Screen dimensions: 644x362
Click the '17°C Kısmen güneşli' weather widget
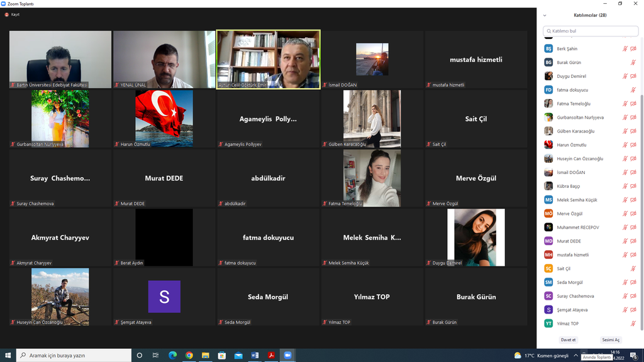click(541, 356)
